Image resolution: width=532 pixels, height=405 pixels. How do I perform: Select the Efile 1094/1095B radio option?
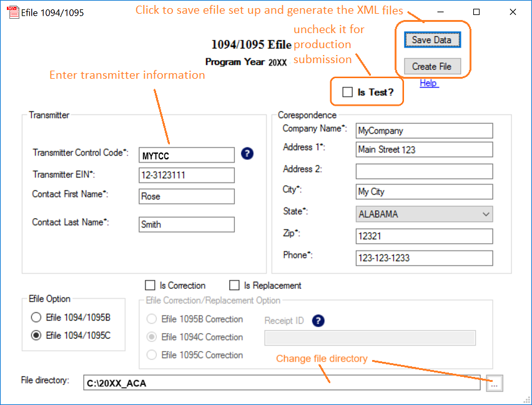tap(36, 317)
